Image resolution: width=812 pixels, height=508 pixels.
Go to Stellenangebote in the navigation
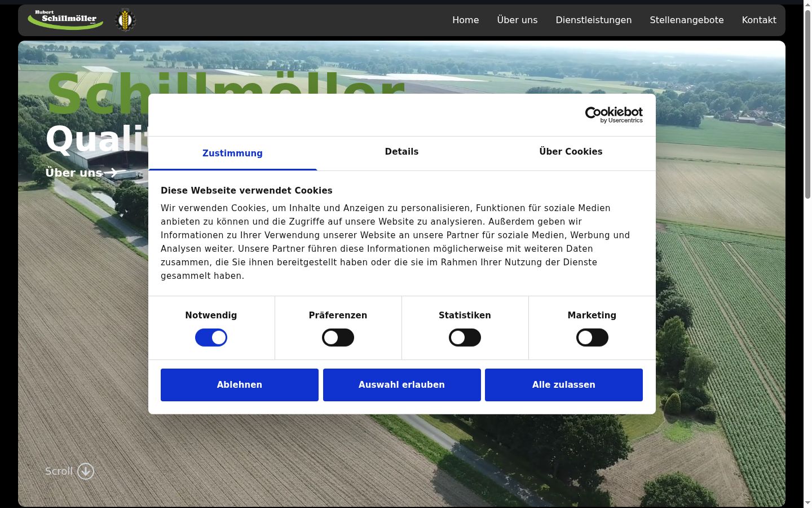point(687,20)
